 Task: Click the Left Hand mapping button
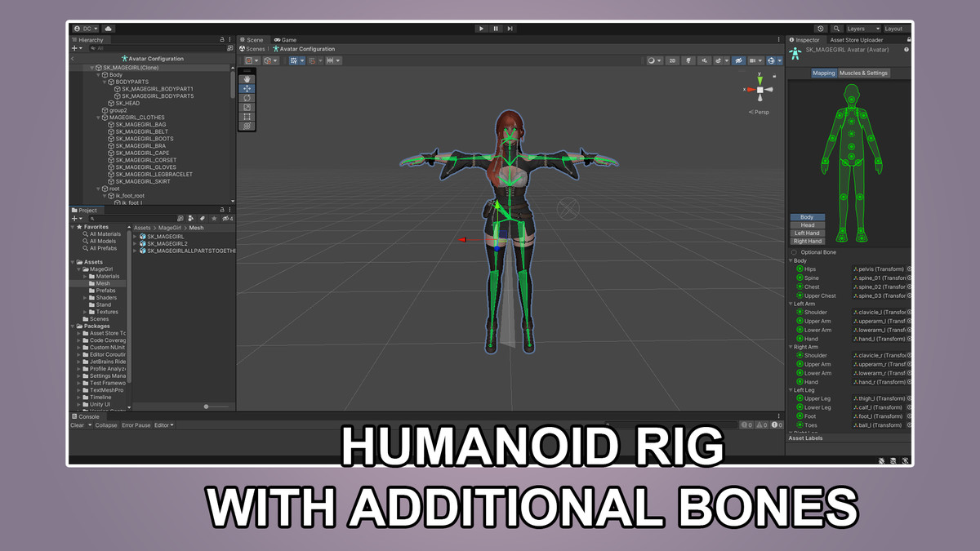point(808,233)
